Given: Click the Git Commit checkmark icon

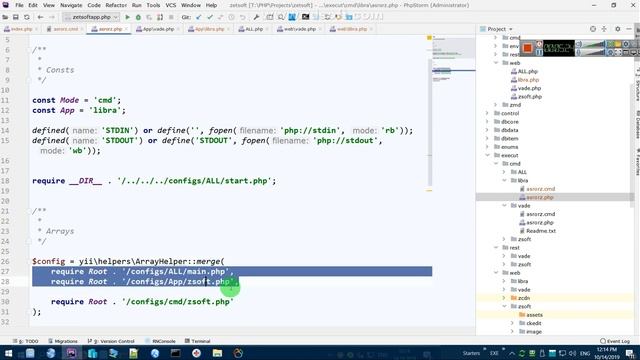Looking at the screenshot, I should (x=210, y=17).
